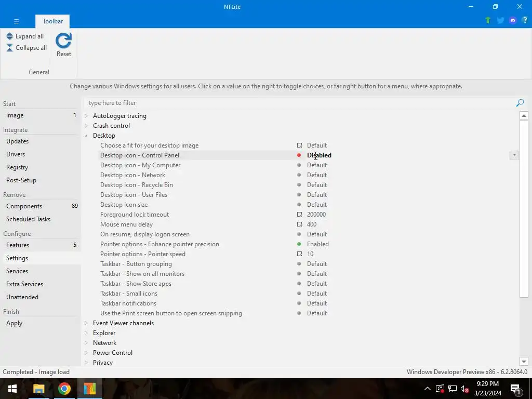532x399 pixels.
Task: Expand Explorer node
Action: click(86, 333)
